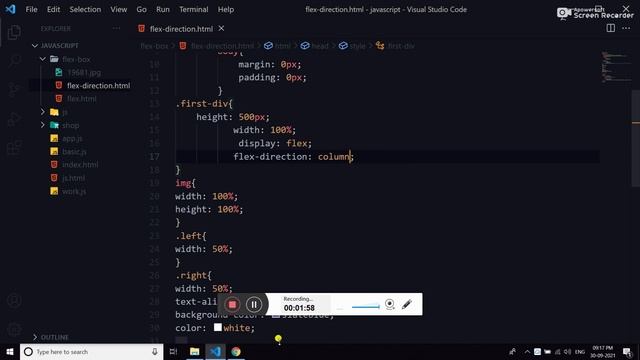Open the Selection menu
640x360 pixels.
click(85, 9)
